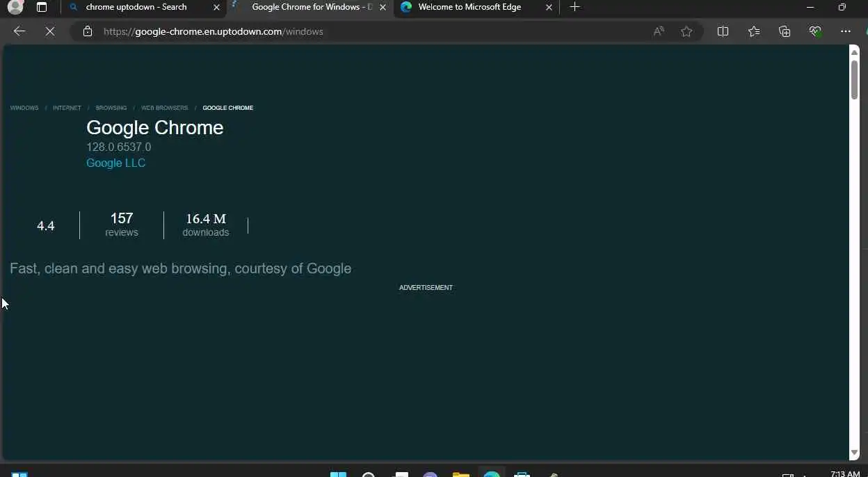Image resolution: width=868 pixels, height=477 pixels.
Task: Close the chrome uptodown Search tab
Action: [216, 7]
